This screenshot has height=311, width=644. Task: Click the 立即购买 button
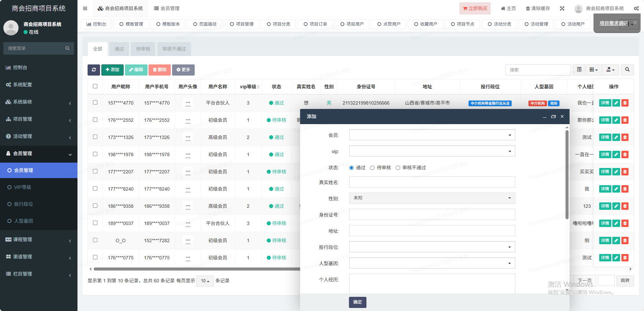tap(475, 8)
